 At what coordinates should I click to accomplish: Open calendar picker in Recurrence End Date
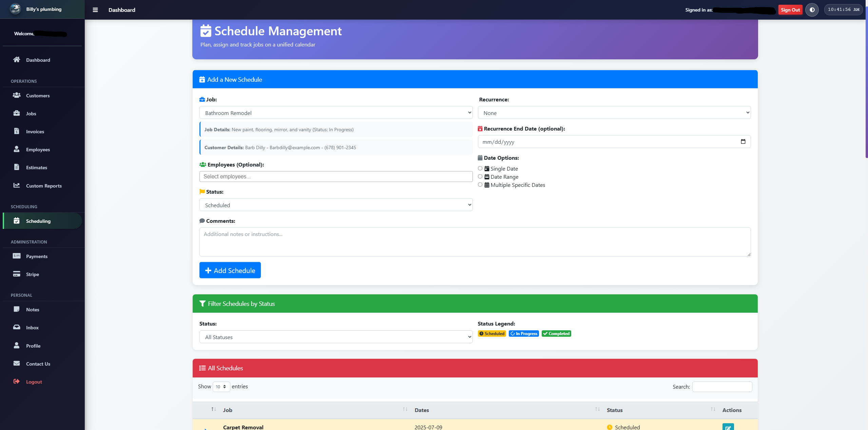pyautogui.click(x=743, y=142)
